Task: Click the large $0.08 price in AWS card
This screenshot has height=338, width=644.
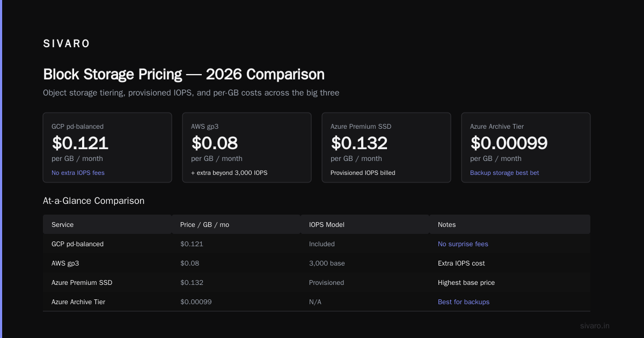Action: [214, 143]
